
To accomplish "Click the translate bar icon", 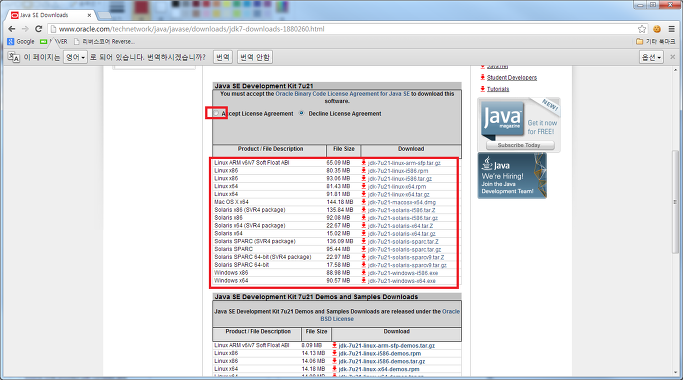I will [x=14, y=57].
